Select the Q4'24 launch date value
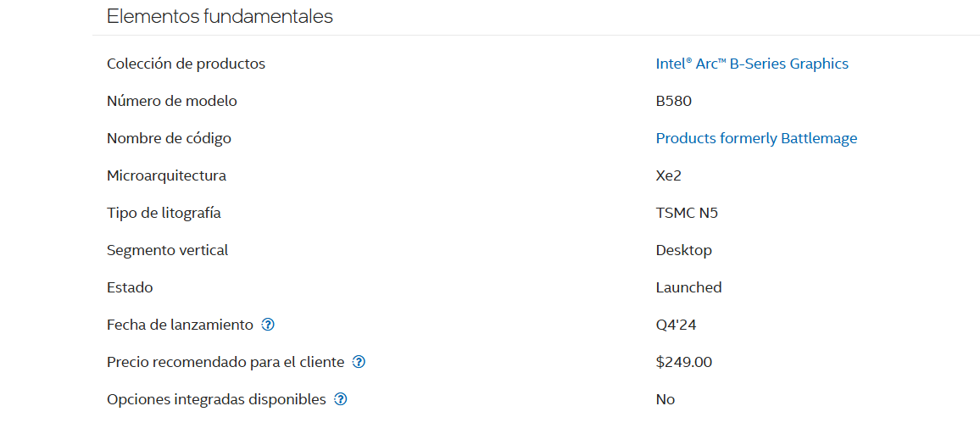The width and height of the screenshot is (980, 445). tap(676, 325)
